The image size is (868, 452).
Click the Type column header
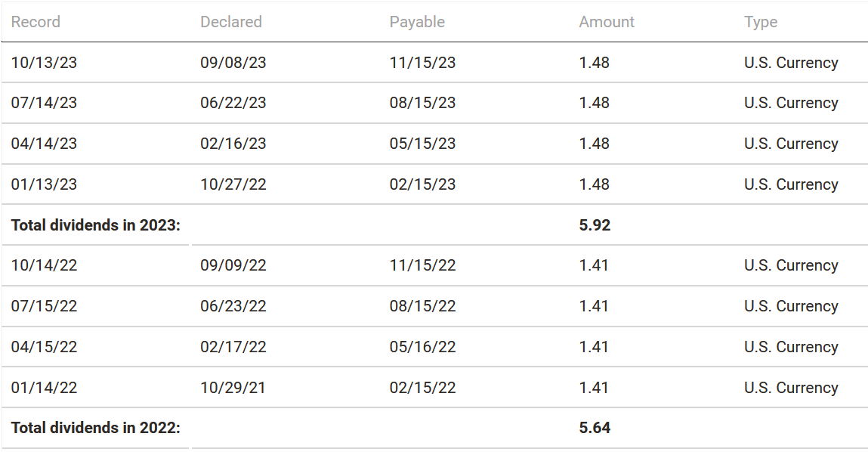[761, 22]
